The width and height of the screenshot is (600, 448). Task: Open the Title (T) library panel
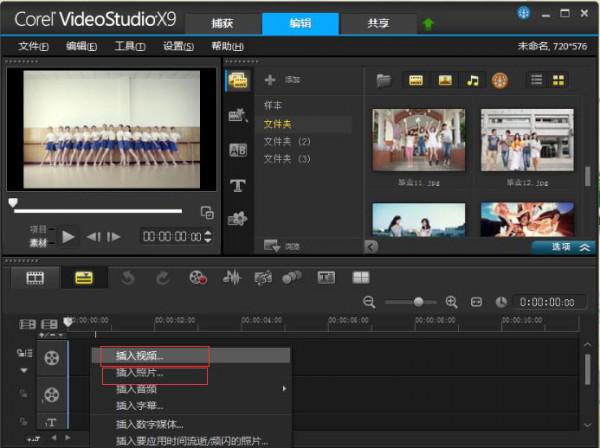tap(238, 185)
